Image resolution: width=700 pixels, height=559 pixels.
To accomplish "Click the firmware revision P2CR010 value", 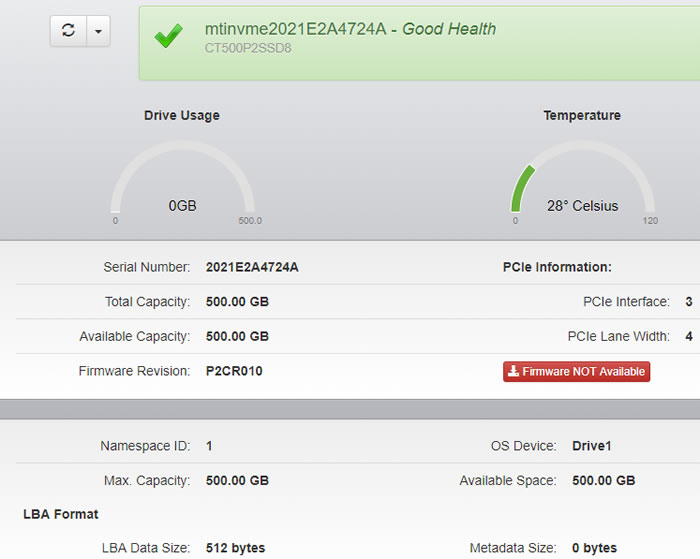I will point(234,371).
